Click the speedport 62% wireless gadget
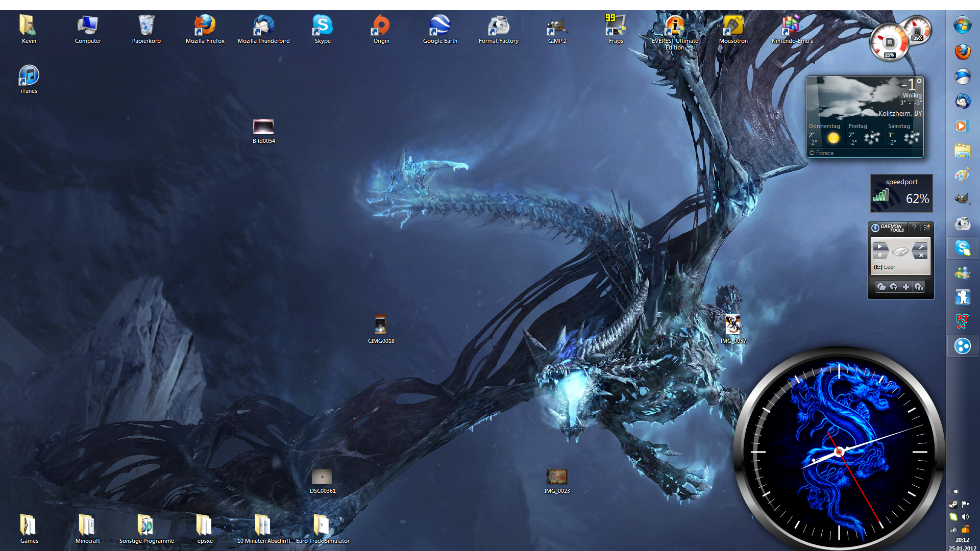Image resolution: width=980 pixels, height=551 pixels. (x=901, y=193)
